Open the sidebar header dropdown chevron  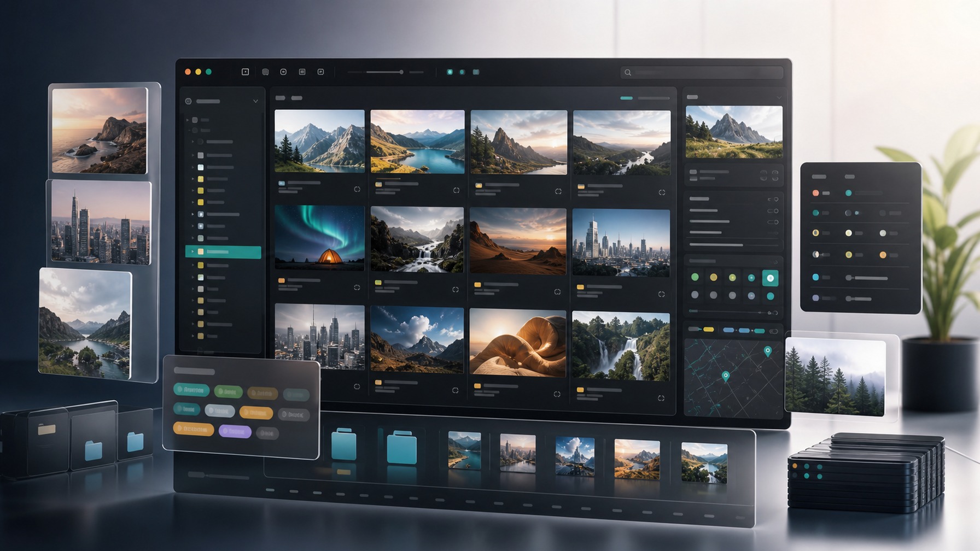click(x=255, y=101)
